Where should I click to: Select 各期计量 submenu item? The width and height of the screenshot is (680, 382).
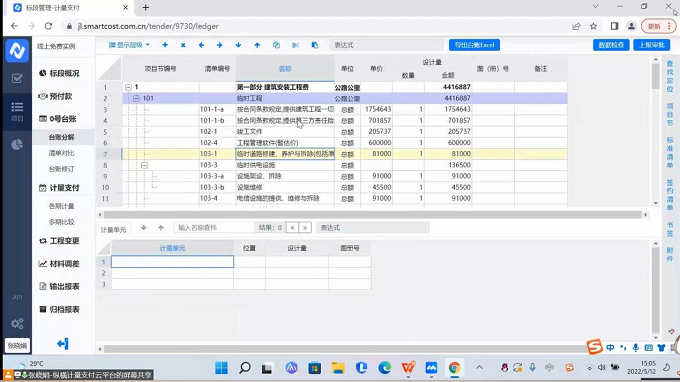[x=62, y=206]
